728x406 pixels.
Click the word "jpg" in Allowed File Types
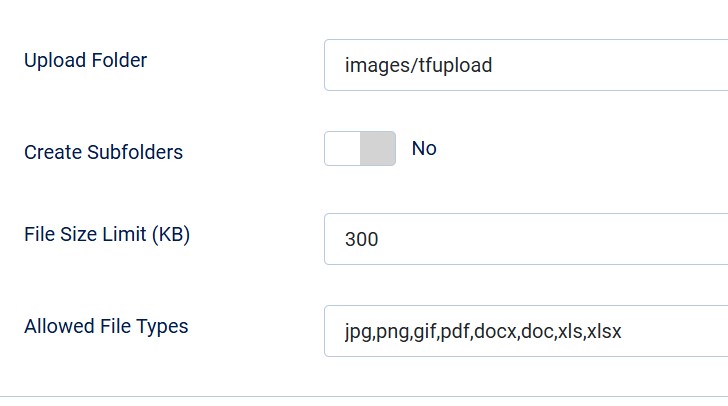(x=357, y=332)
